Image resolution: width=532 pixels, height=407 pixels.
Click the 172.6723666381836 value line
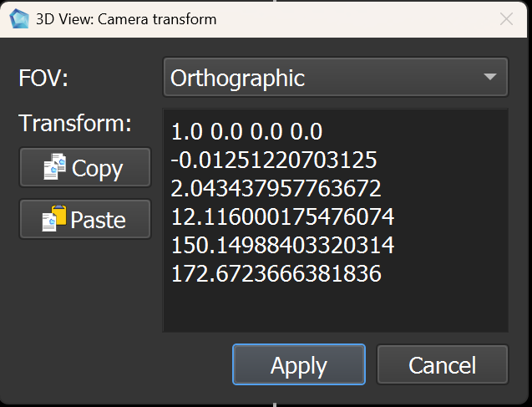pyautogui.click(x=276, y=273)
